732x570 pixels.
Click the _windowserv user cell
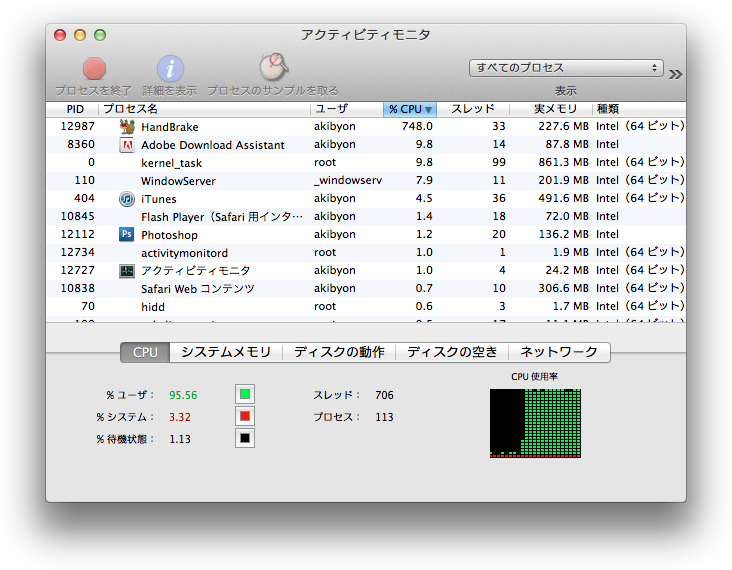coord(348,181)
